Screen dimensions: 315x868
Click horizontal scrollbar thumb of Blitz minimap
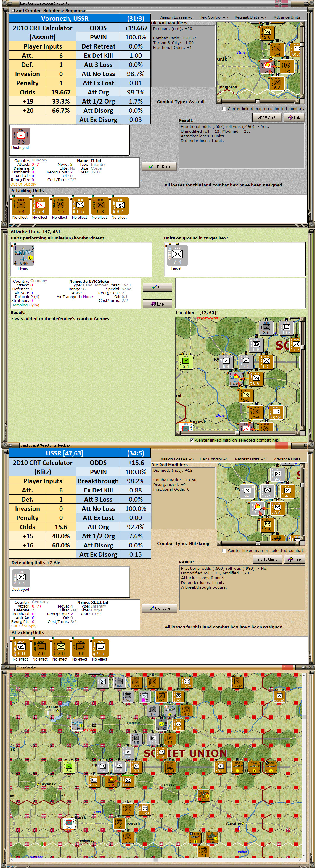258,543
